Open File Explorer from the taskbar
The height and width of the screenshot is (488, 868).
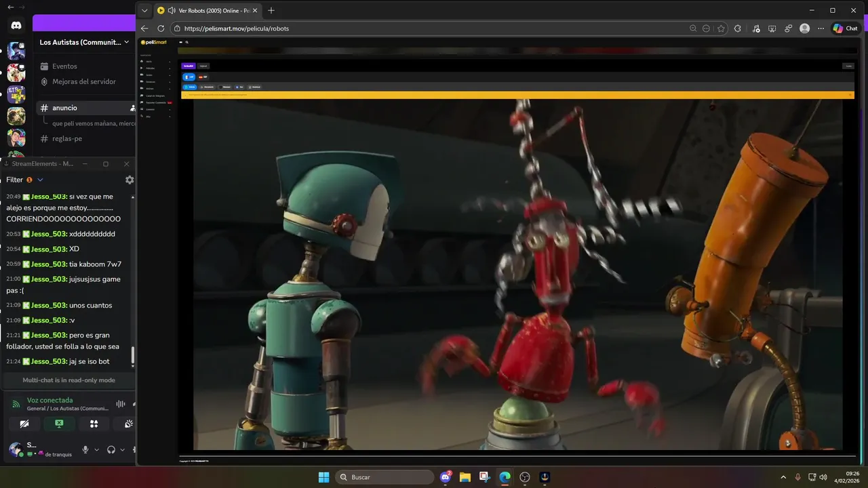(x=465, y=477)
